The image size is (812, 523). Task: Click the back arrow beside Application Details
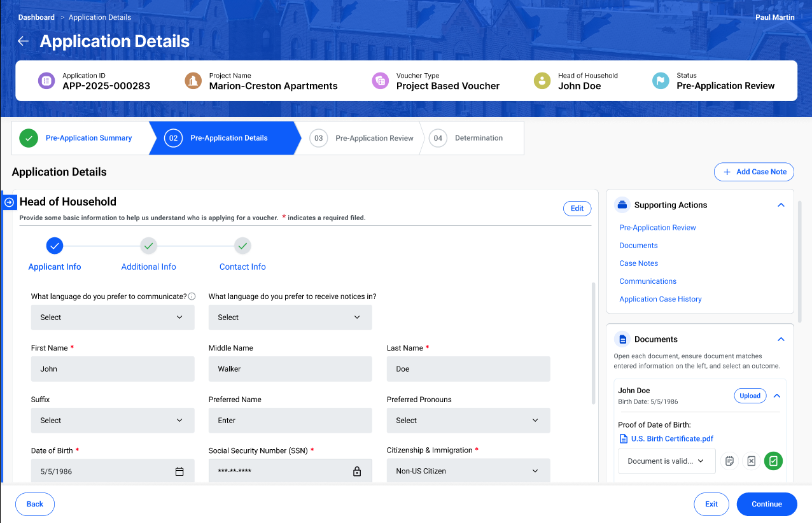pos(24,41)
